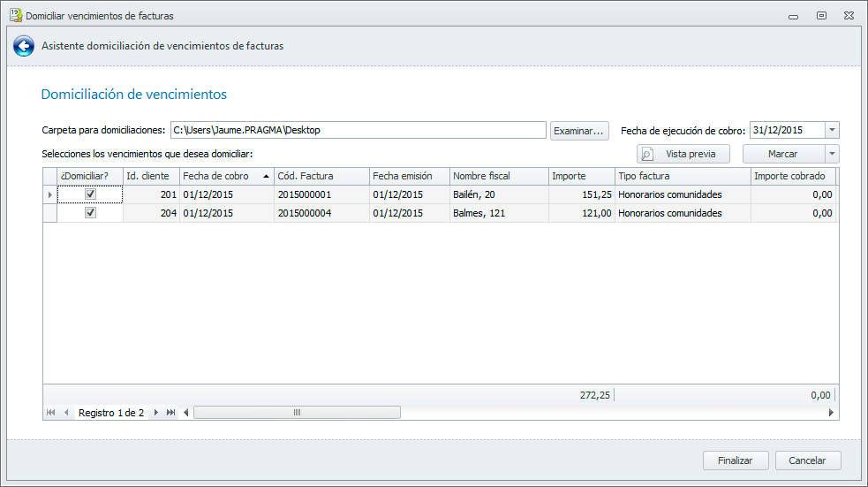Go to next record in navigator
Viewport: 868px width, 487px height.
pos(156,413)
